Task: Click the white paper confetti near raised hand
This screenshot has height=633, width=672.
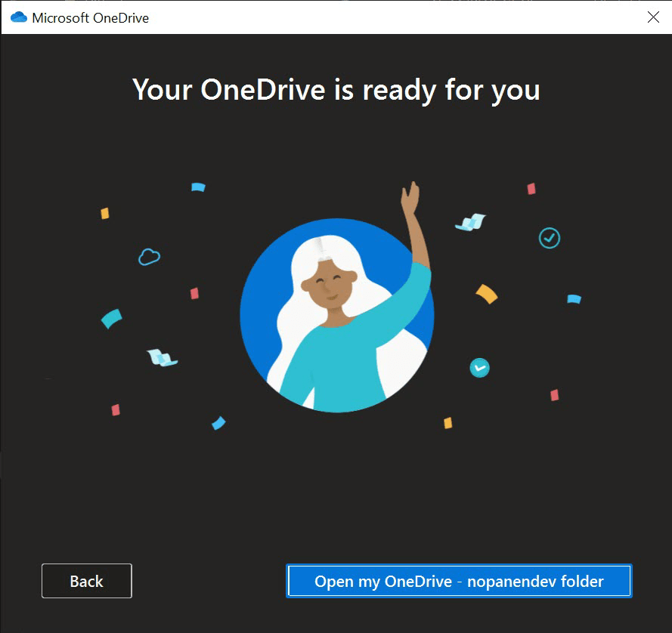Action: click(470, 222)
